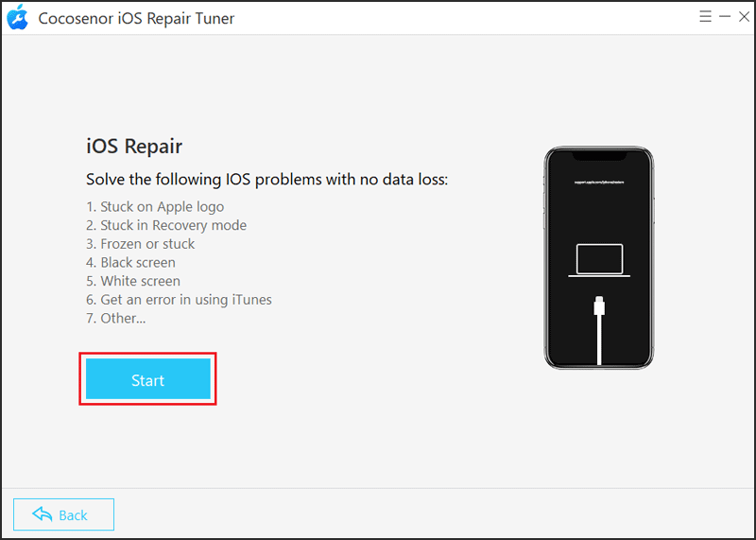
Task: Select 'Stuck on Apple logo' list item
Action: pyautogui.click(x=155, y=206)
